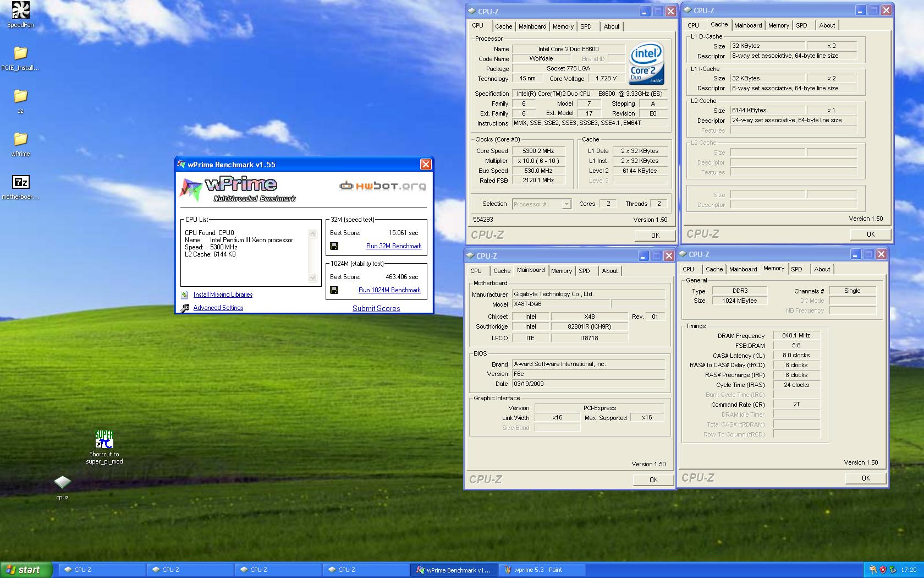Click the hwbot.org logo in wPrime
Screen dimensions: 924x578
coord(383,186)
